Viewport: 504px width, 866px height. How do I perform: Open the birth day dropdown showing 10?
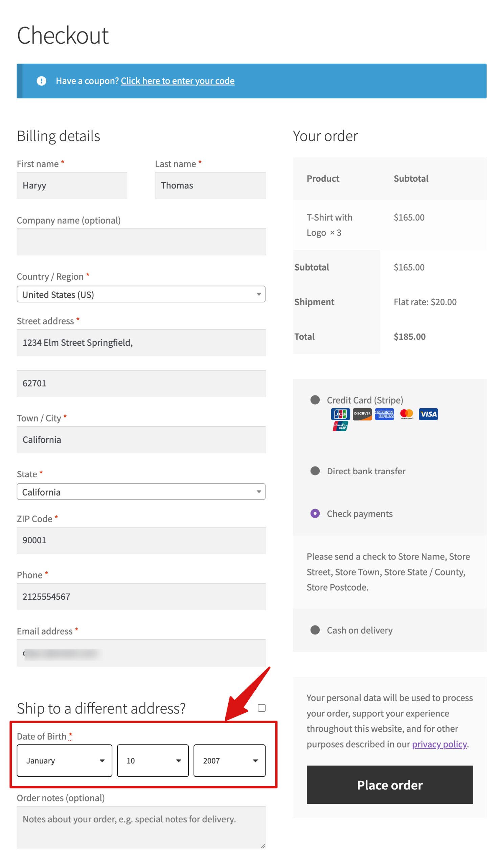pos(153,761)
